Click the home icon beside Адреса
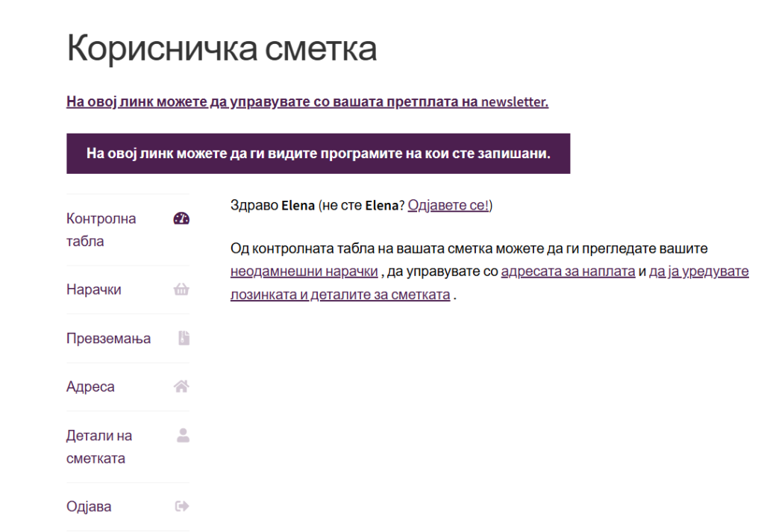This screenshot has height=532, width=764. [181, 387]
